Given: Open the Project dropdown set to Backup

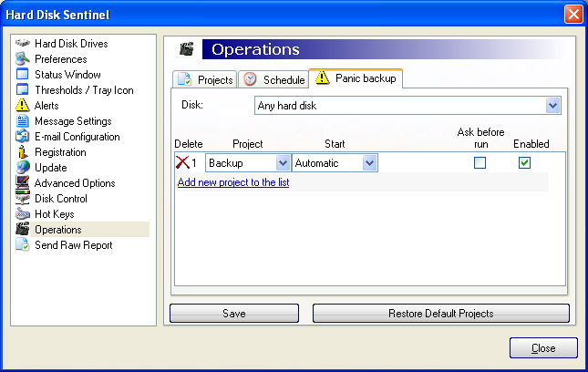Looking at the screenshot, I should click(248, 162).
